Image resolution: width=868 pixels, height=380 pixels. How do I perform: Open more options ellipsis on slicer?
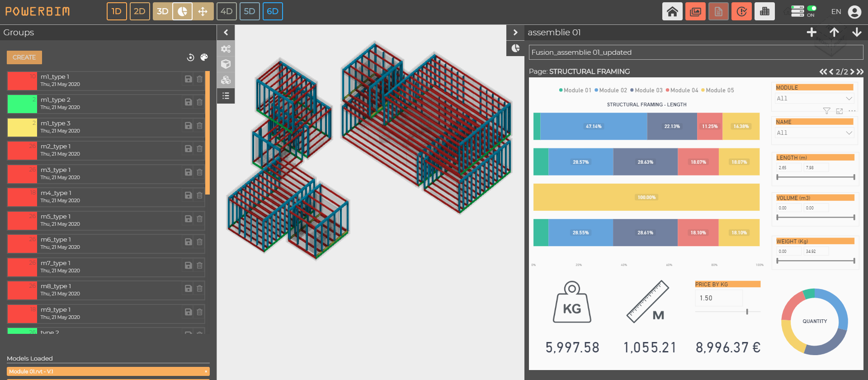[852, 111]
